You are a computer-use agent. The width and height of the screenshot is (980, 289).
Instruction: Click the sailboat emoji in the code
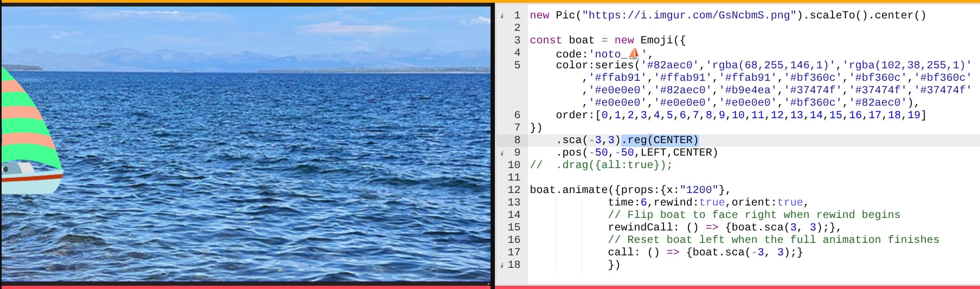click(x=634, y=54)
